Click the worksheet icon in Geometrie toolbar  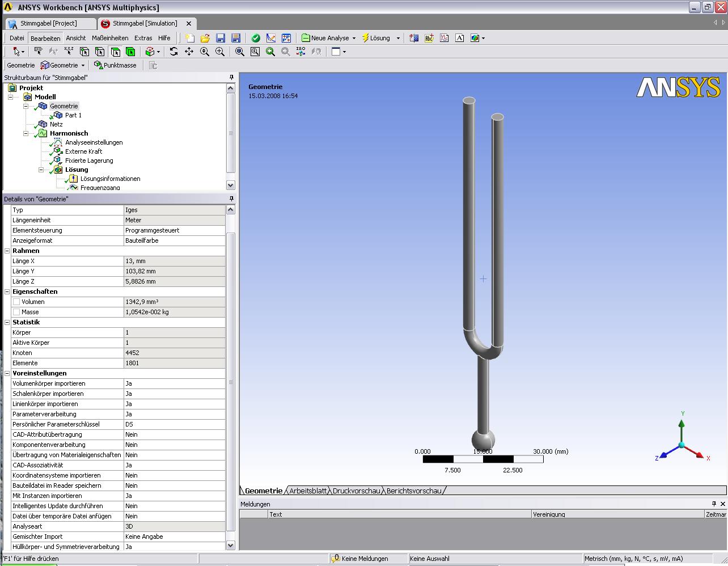tap(153, 65)
